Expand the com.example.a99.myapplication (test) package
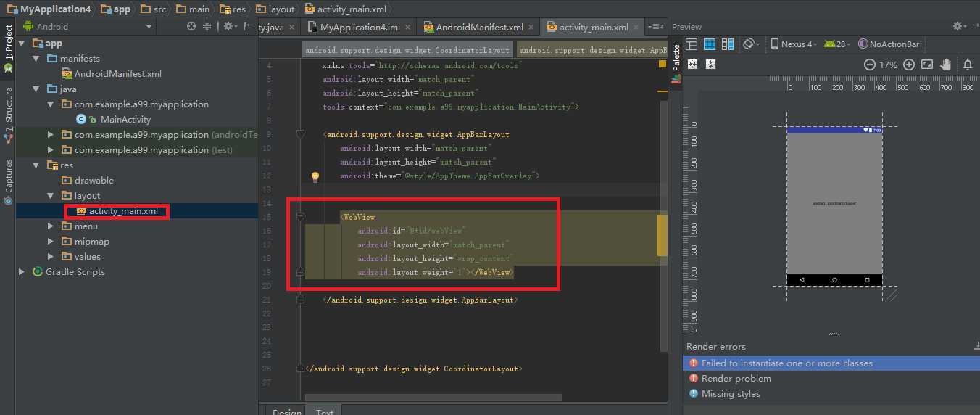This screenshot has height=415, width=980. coord(51,149)
